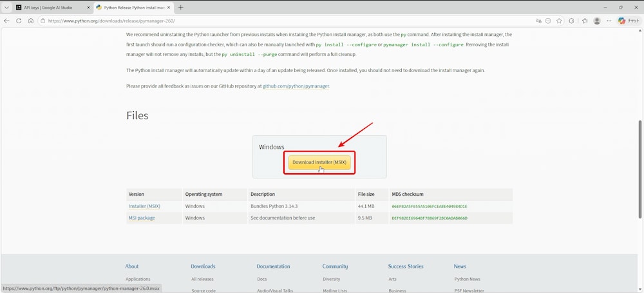This screenshot has width=644, height=293.
Task: Add this page to favorites with star icon
Action: tap(559, 21)
